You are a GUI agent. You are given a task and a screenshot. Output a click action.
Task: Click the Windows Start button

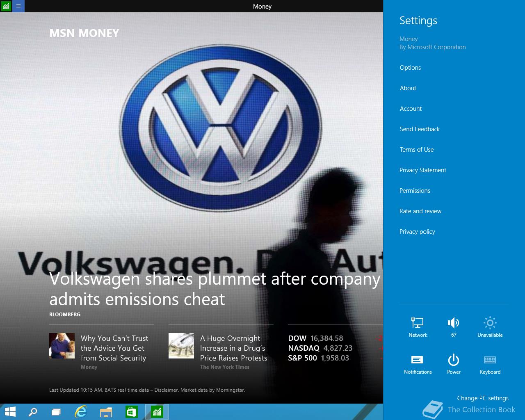10,412
